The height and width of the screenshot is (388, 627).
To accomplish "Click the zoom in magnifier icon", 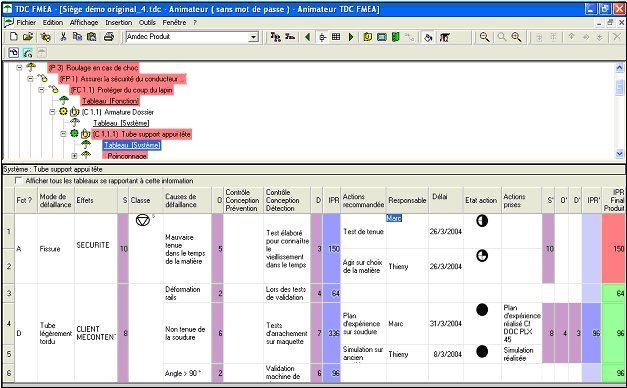I will [517, 37].
